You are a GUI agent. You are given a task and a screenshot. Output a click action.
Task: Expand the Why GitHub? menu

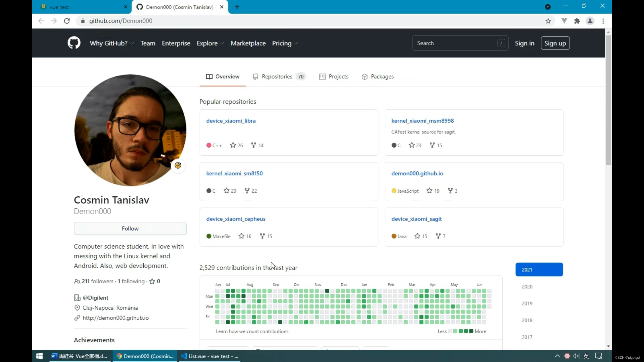pyautogui.click(x=112, y=43)
